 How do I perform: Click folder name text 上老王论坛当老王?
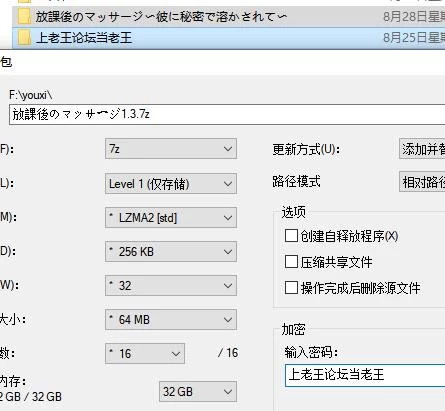pyautogui.click(x=84, y=38)
